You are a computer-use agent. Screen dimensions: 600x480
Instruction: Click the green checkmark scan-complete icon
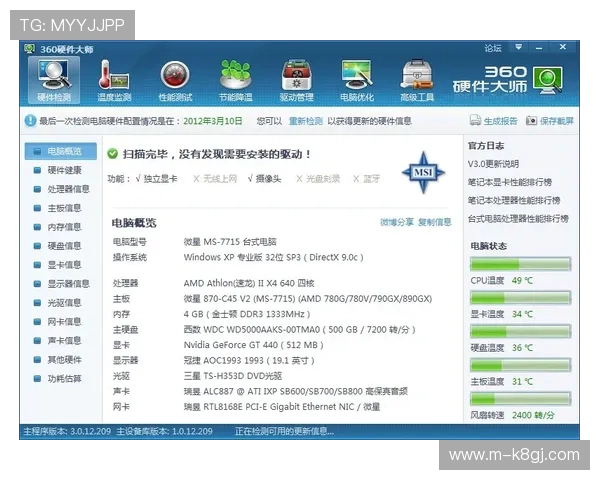[x=112, y=153]
